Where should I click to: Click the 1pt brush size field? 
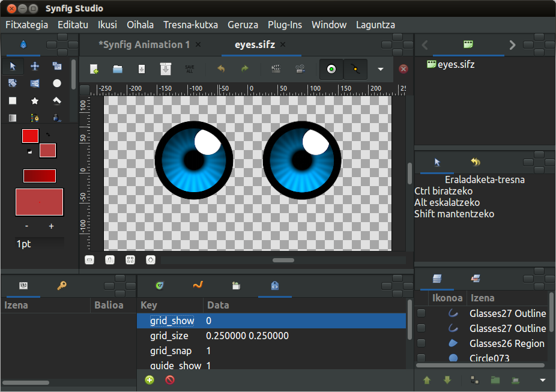(40, 244)
